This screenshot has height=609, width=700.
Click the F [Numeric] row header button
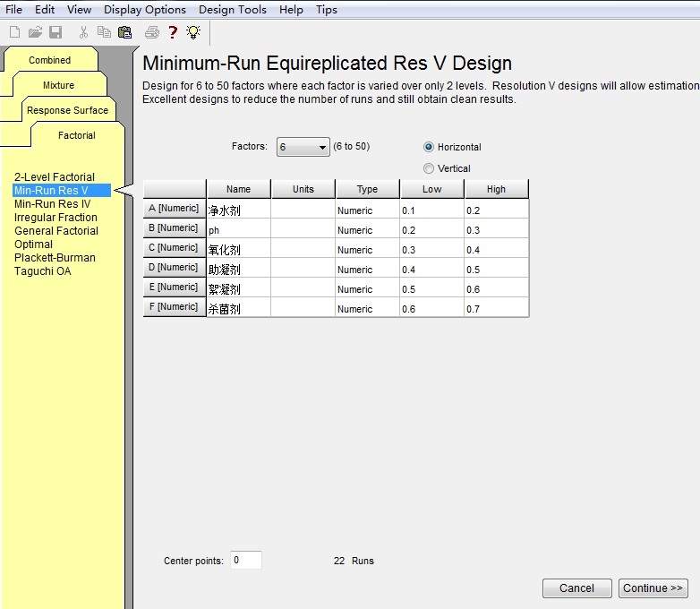click(175, 306)
